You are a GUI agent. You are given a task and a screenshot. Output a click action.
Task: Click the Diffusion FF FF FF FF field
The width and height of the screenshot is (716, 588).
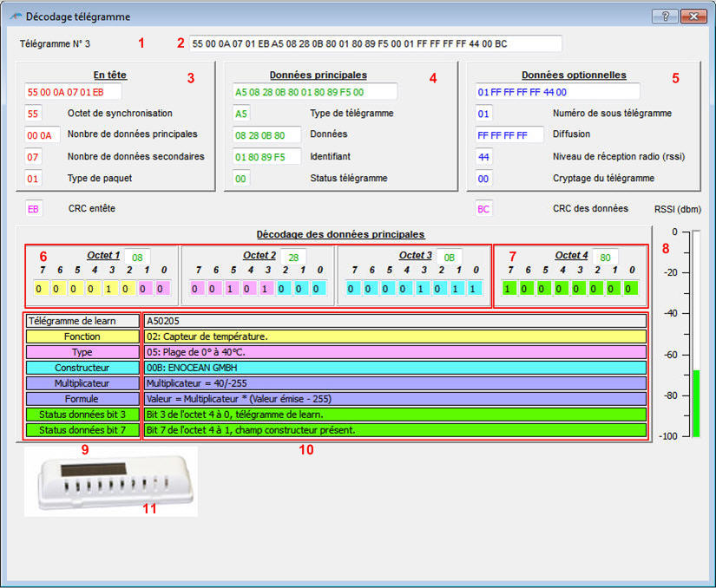click(509, 135)
